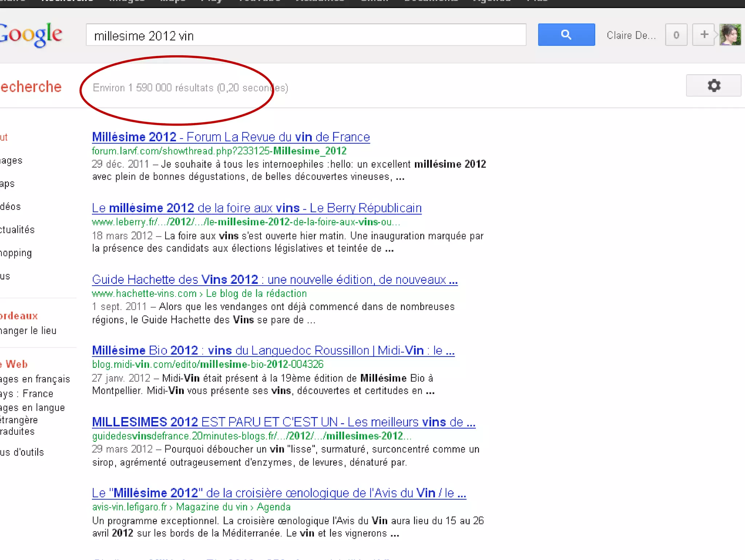Open 'Guide Hachette des Vins 2012' result
This screenshot has height=560, width=745.
pyautogui.click(x=275, y=279)
